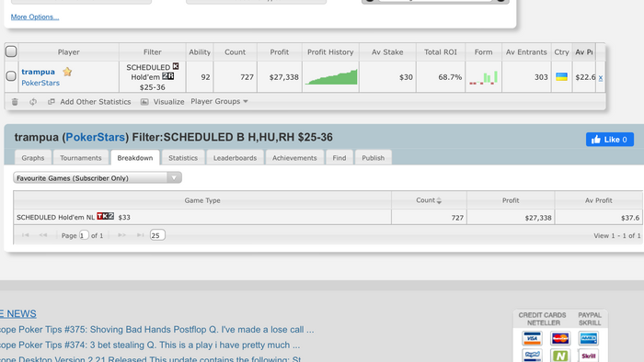The image size is (644, 362).
Task: Click the PayPal icon
Action: 533,356
